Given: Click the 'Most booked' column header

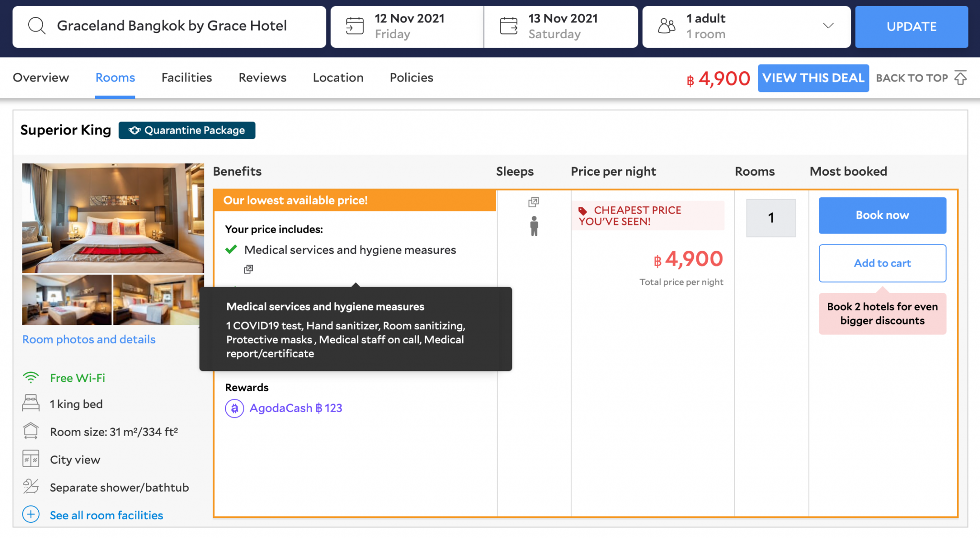Looking at the screenshot, I should (x=848, y=171).
